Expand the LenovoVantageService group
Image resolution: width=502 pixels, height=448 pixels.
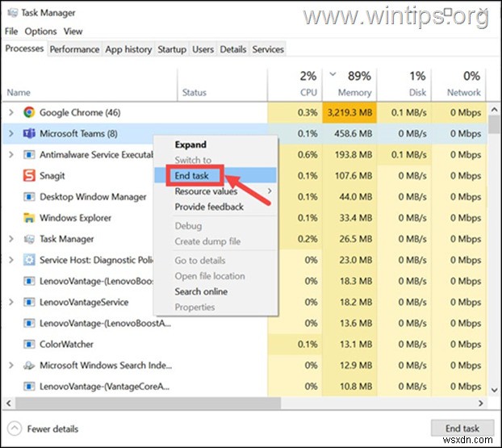click(x=10, y=302)
